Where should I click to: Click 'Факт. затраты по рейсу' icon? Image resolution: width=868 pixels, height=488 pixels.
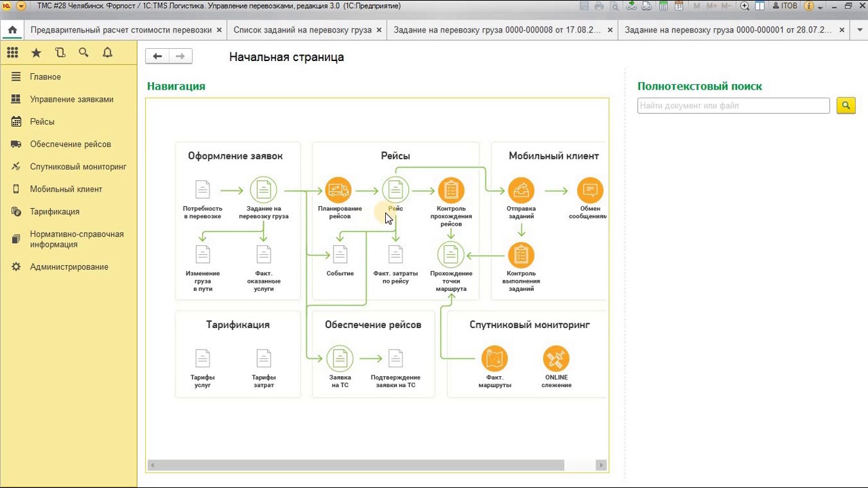click(x=395, y=254)
